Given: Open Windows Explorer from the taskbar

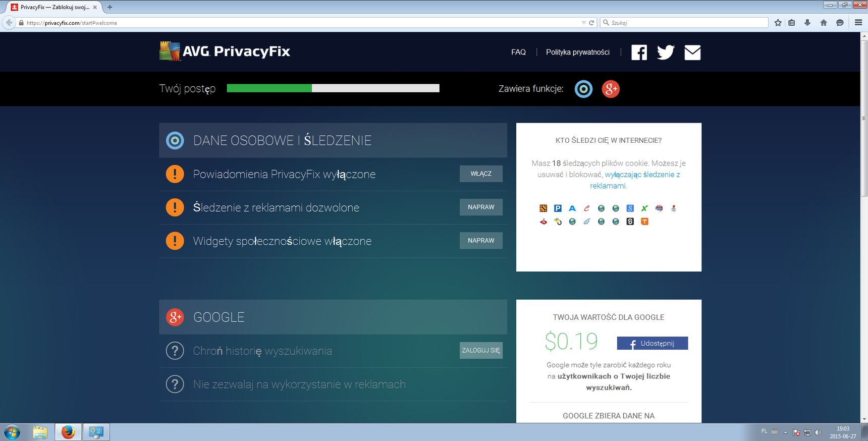Looking at the screenshot, I should 40,432.
